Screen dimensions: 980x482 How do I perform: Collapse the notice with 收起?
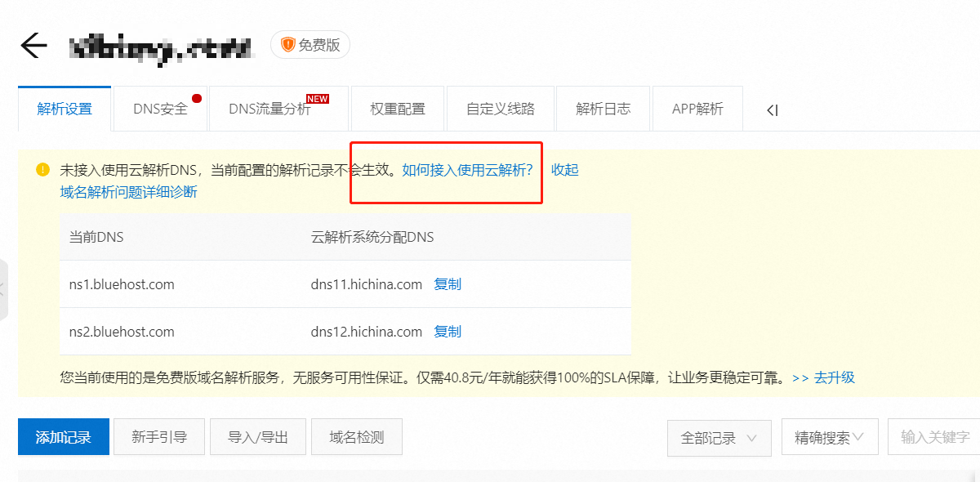[564, 170]
